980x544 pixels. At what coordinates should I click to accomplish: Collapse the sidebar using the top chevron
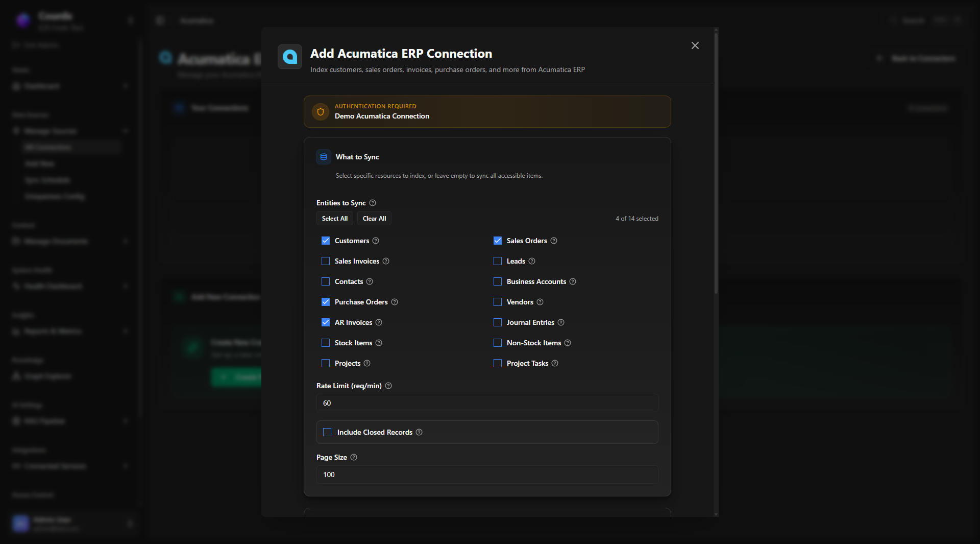[x=131, y=20]
